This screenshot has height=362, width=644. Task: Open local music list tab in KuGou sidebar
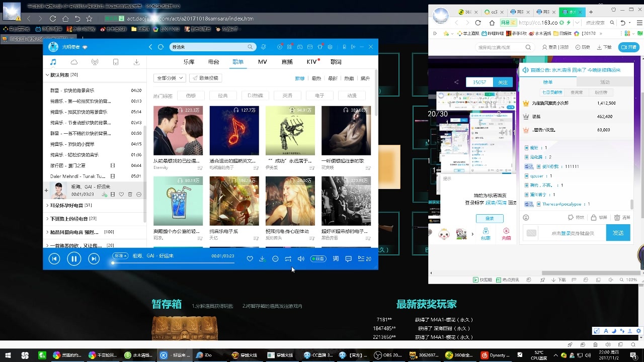tap(53, 62)
